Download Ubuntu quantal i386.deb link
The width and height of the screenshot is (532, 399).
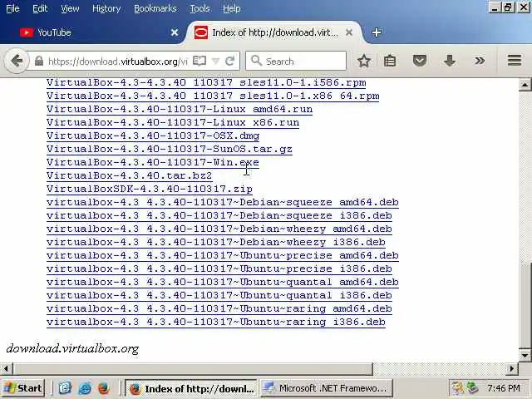tap(219, 296)
